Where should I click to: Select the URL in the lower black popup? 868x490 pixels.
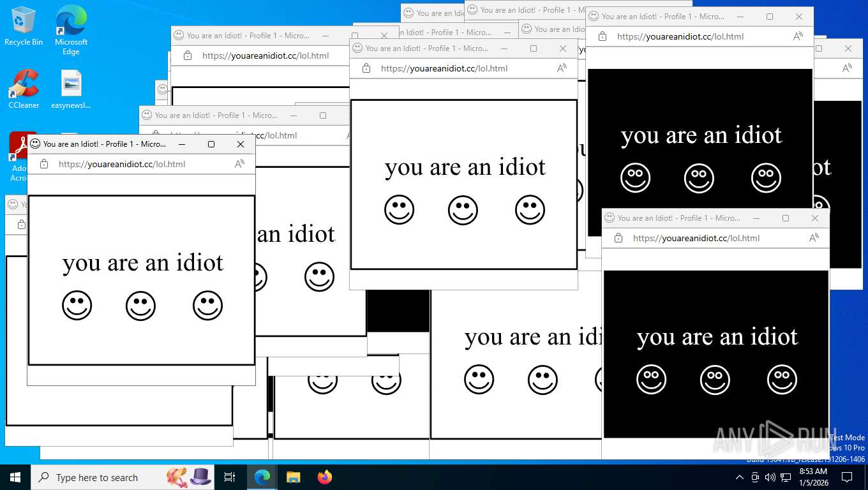696,238
